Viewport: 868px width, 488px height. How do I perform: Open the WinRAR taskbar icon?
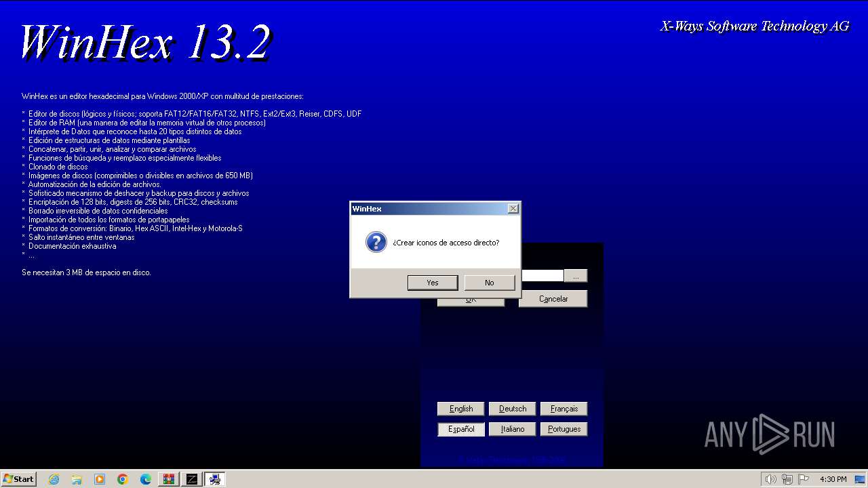[x=169, y=479]
